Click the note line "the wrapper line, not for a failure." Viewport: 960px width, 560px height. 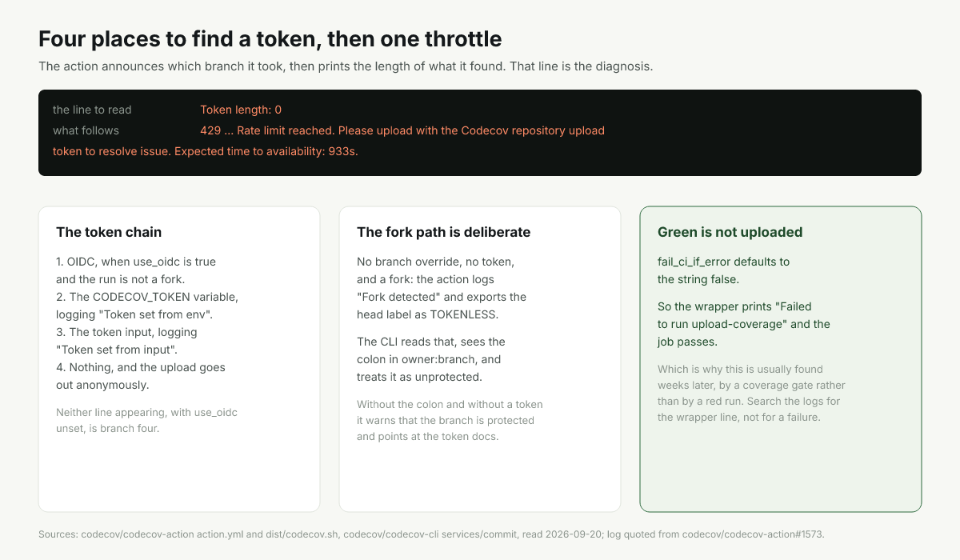click(739, 418)
